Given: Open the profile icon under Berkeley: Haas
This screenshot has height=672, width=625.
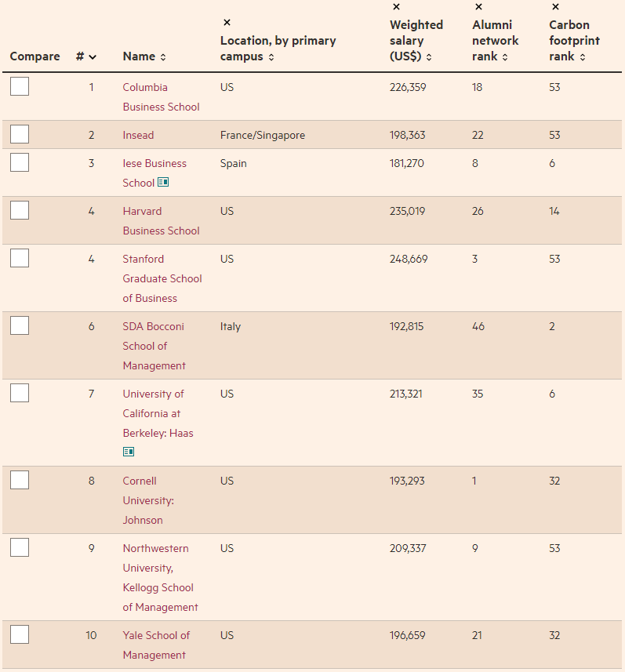Looking at the screenshot, I should click(x=129, y=452).
